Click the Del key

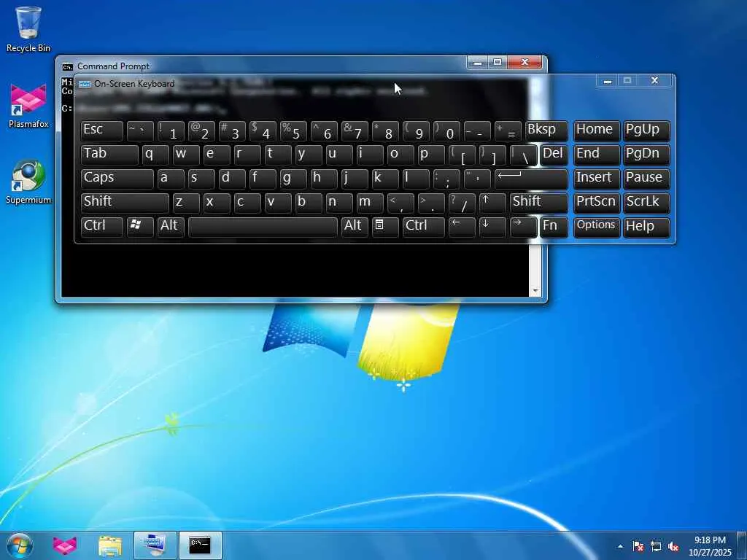tap(554, 155)
